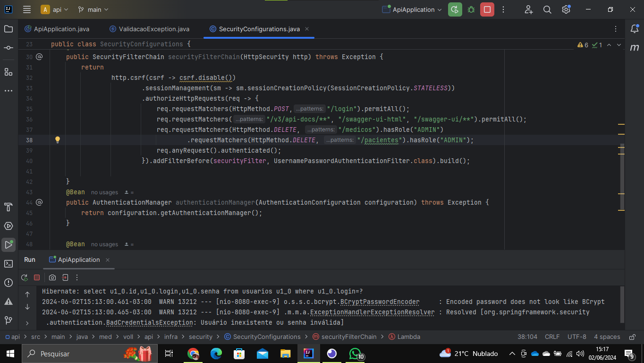Open the Problems tool window
This screenshot has width=644, height=363.
[8, 283]
